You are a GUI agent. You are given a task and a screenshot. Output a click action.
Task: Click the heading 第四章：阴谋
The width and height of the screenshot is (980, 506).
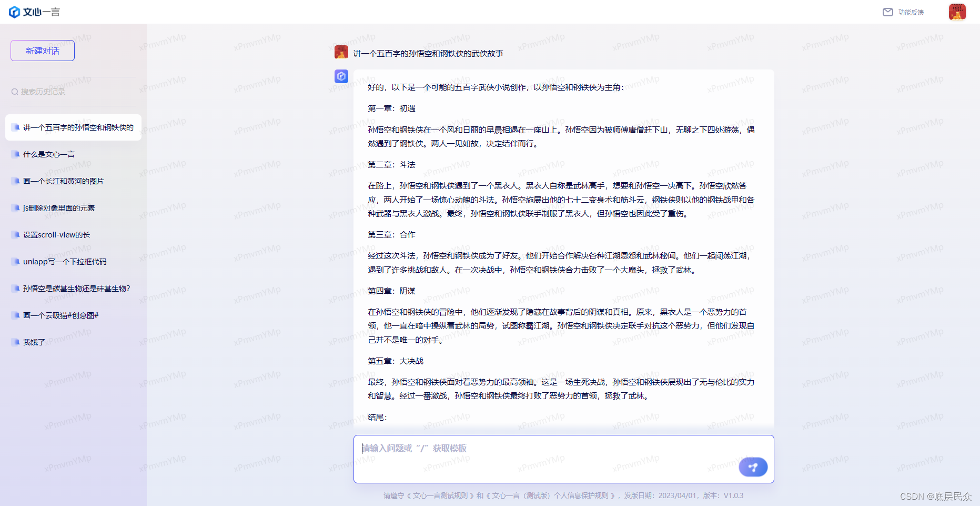tap(391, 291)
